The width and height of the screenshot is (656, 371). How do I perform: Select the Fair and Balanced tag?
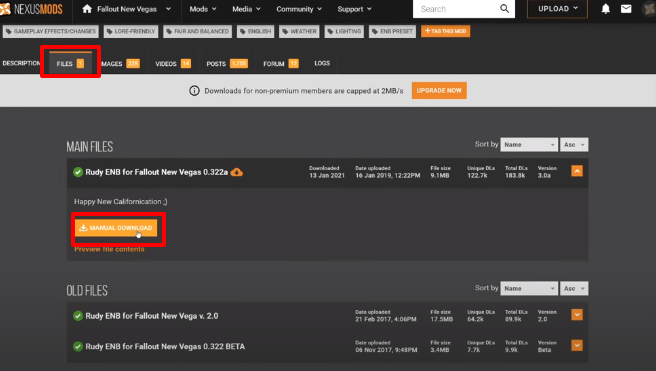197,31
